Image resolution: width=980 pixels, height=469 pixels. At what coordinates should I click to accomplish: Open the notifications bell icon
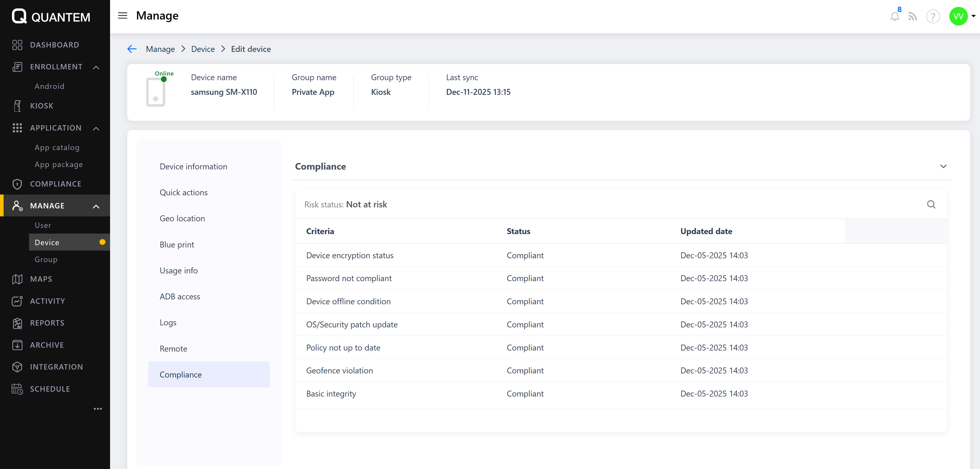894,16
